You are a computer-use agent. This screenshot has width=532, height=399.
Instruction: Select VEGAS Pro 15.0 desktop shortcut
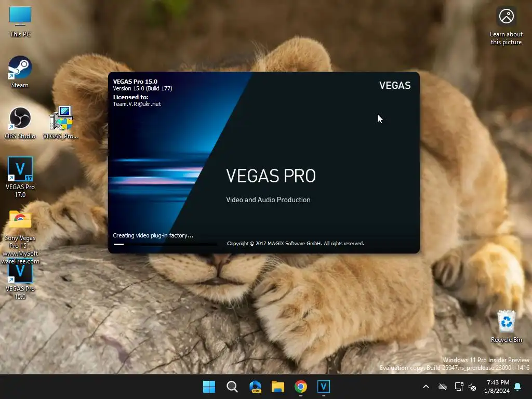[x=20, y=280]
